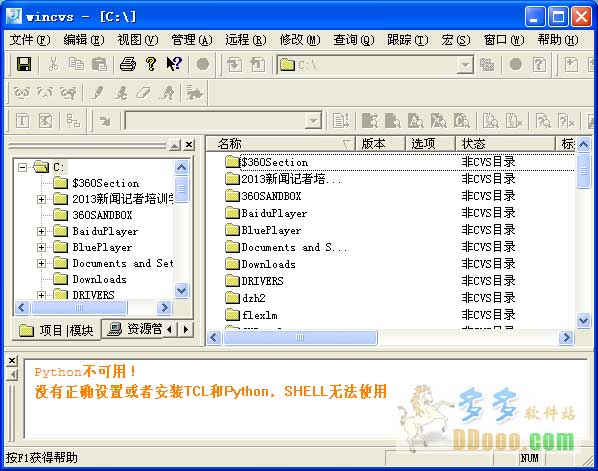Activate the context help arrow-question icon
The image size is (598, 471).
174,64
